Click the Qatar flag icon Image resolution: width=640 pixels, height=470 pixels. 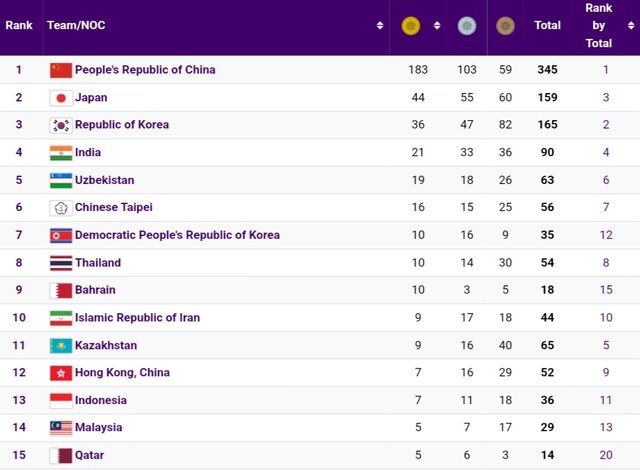click(61, 455)
